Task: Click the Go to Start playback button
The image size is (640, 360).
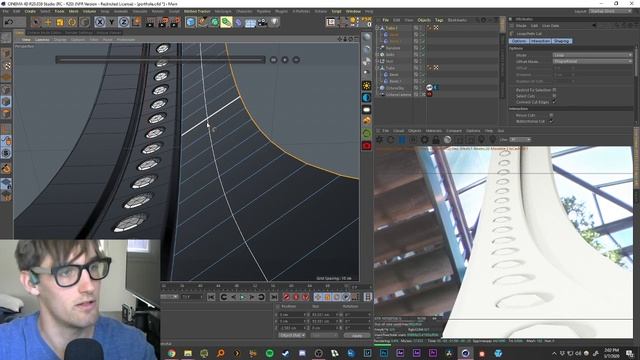Action: [211, 297]
